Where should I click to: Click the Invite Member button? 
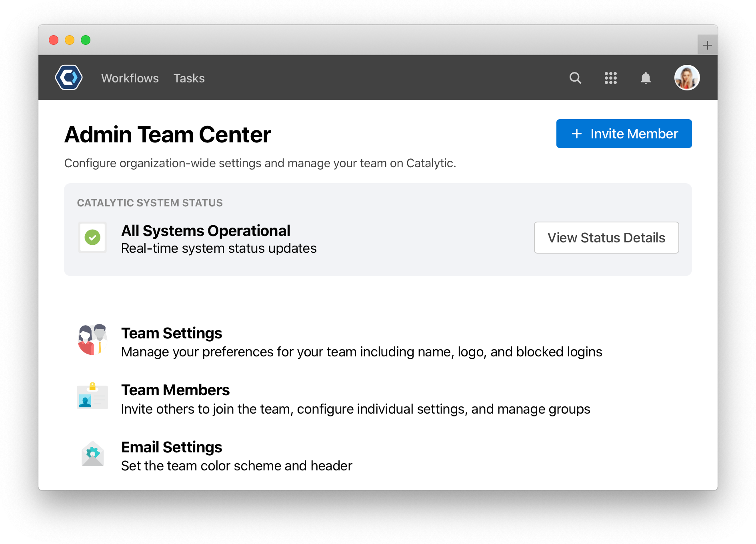[x=624, y=134]
